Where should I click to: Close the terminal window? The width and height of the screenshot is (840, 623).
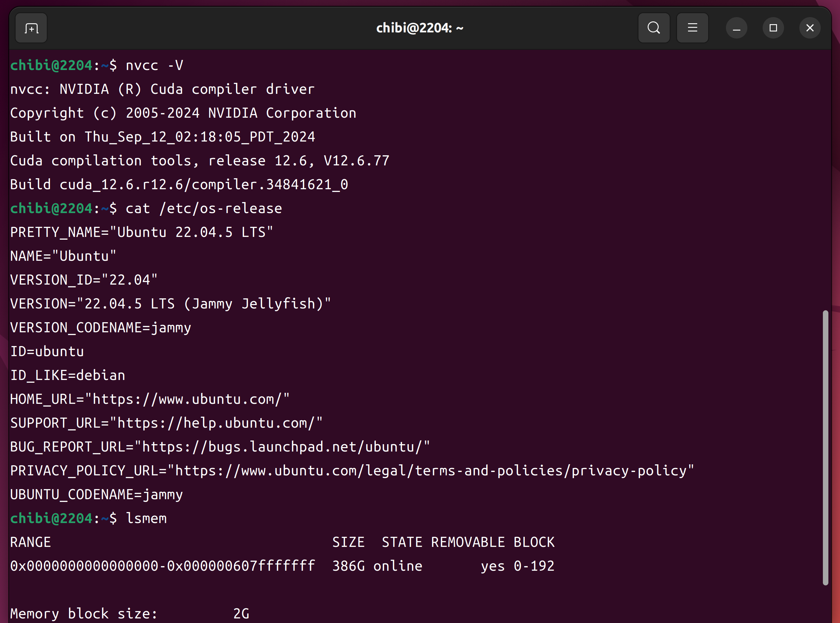[809, 28]
